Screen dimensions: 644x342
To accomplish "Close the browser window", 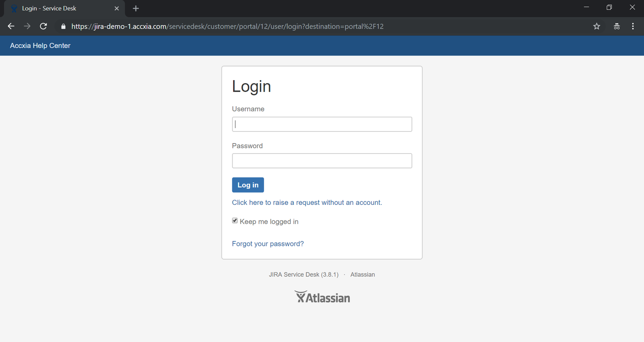I will 632,7.
